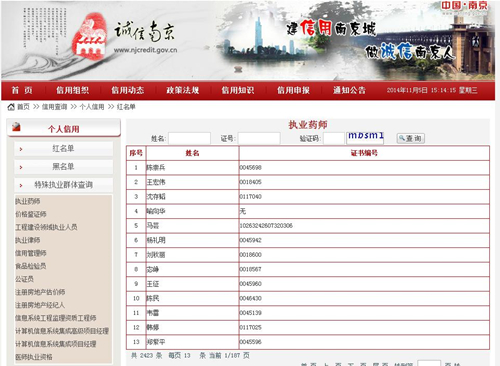Click the red seal site logo
This screenshot has height=366, width=500.
(x=89, y=37)
